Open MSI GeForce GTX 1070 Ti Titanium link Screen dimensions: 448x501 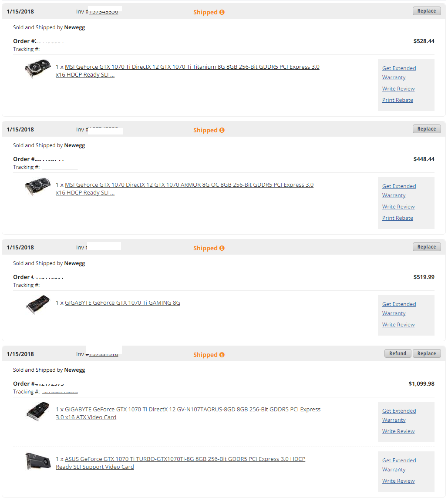coord(188,71)
